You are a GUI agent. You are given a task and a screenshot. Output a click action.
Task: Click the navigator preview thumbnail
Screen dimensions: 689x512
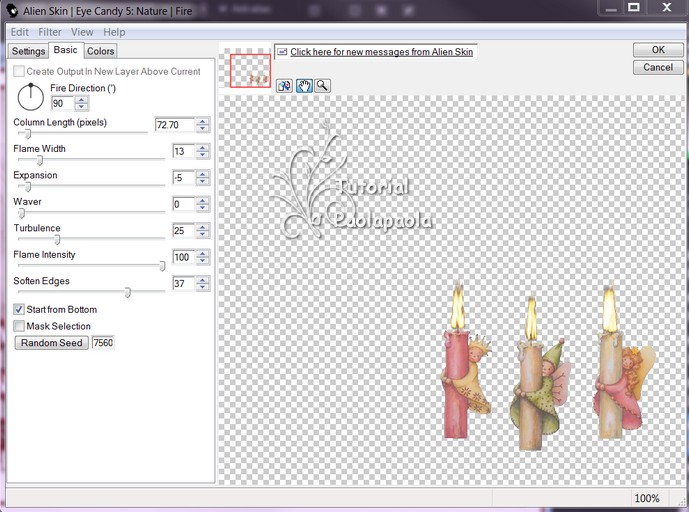coord(250,71)
